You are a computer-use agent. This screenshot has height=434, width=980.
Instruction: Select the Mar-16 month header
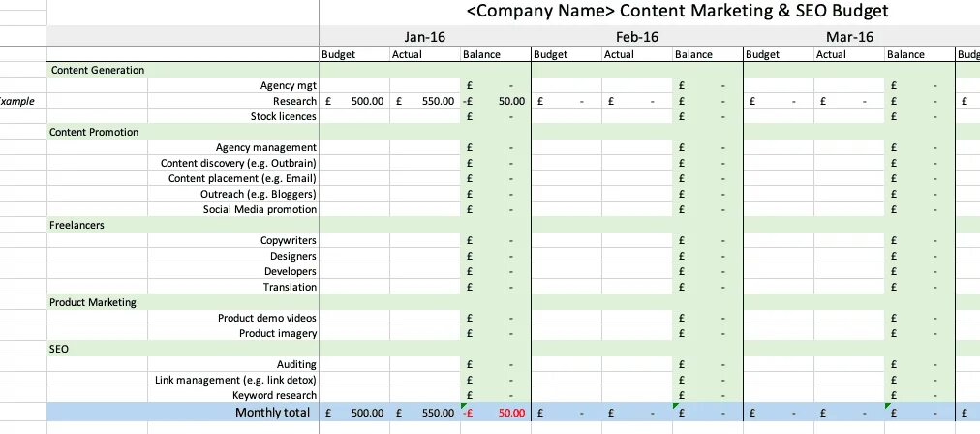[849, 37]
